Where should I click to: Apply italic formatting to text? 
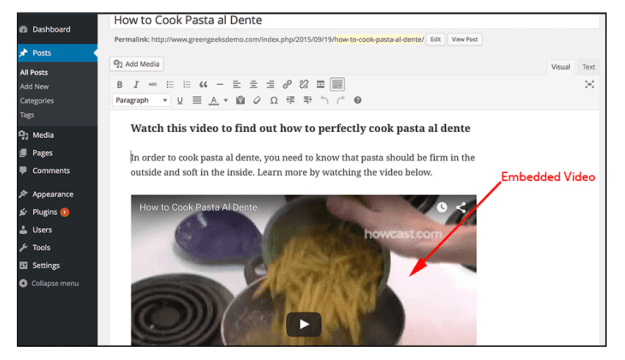136,85
